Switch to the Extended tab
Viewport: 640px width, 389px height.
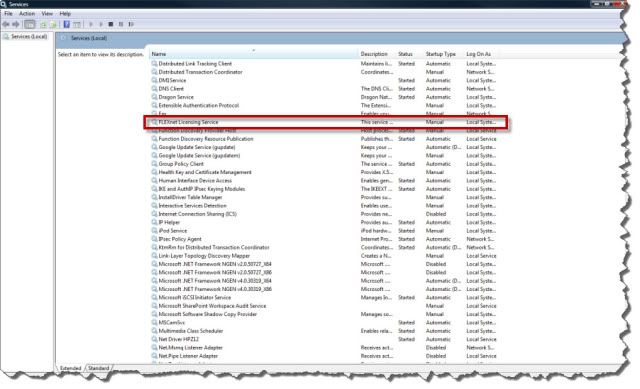pyautogui.click(x=71, y=368)
